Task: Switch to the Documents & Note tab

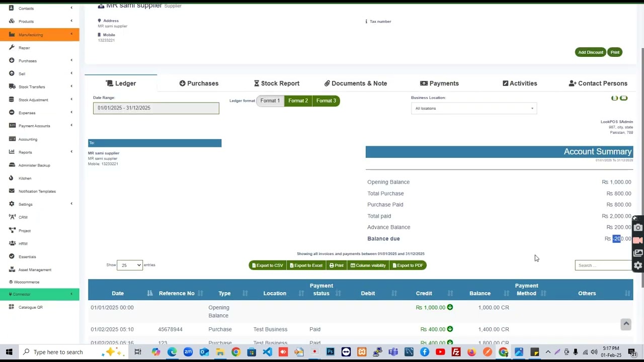Action: pyautogui.click(x=356, y=83)
